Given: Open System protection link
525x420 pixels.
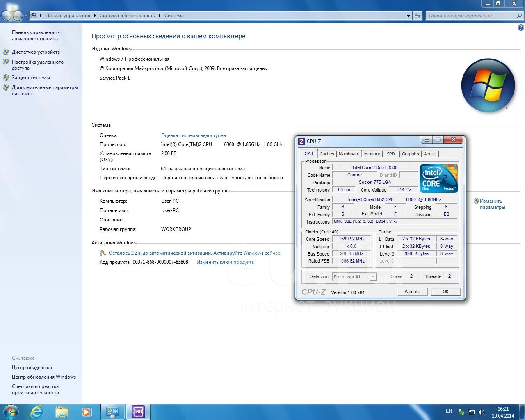Looking at the screenshot, I should point(31,78).
